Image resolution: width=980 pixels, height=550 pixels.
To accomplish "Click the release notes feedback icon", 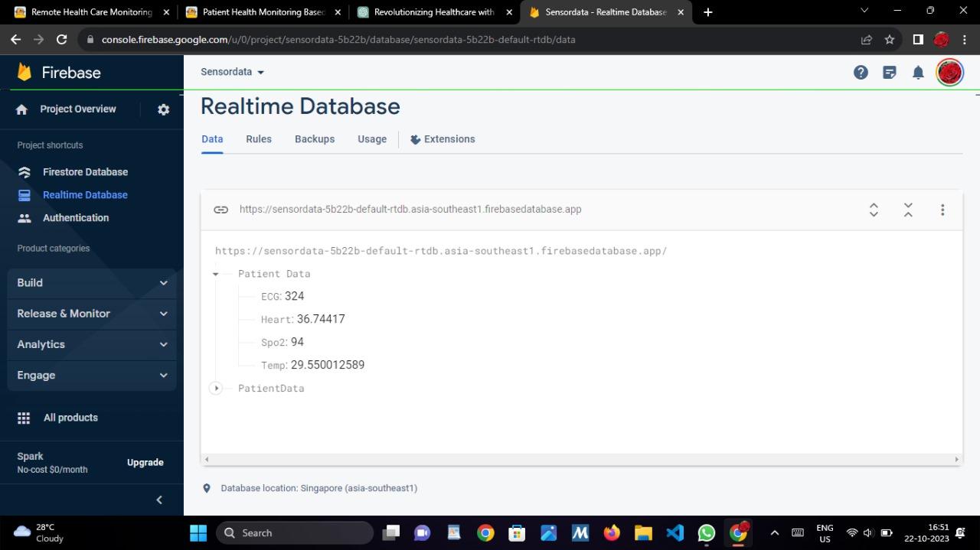I will point(890,73).
